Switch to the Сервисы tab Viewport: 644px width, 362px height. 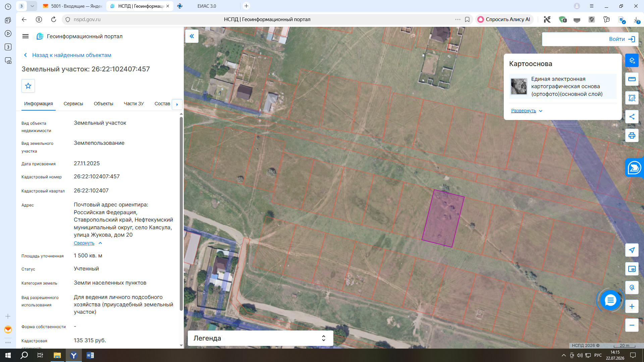[x=73, y=104]
